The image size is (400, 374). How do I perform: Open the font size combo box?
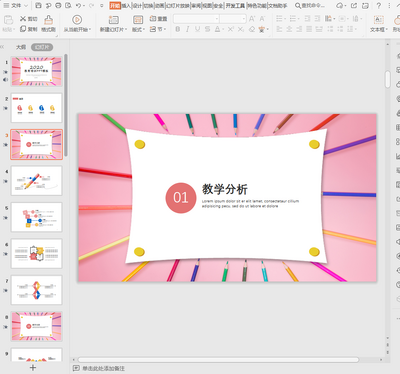(x=233, y=19)
